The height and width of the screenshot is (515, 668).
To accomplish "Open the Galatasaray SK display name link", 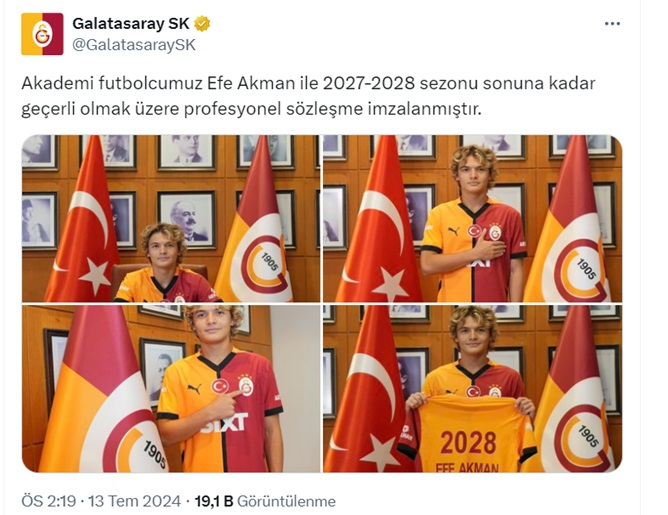I will 131,23.
